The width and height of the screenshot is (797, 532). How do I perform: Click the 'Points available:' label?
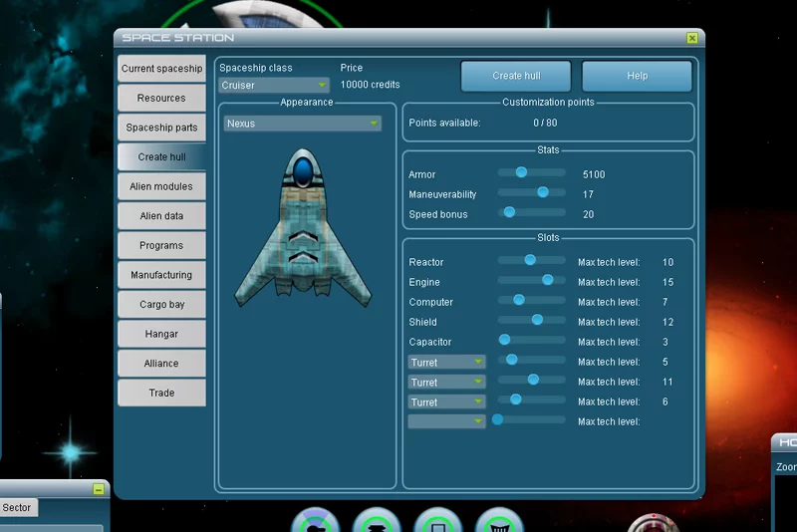point(444,123)
